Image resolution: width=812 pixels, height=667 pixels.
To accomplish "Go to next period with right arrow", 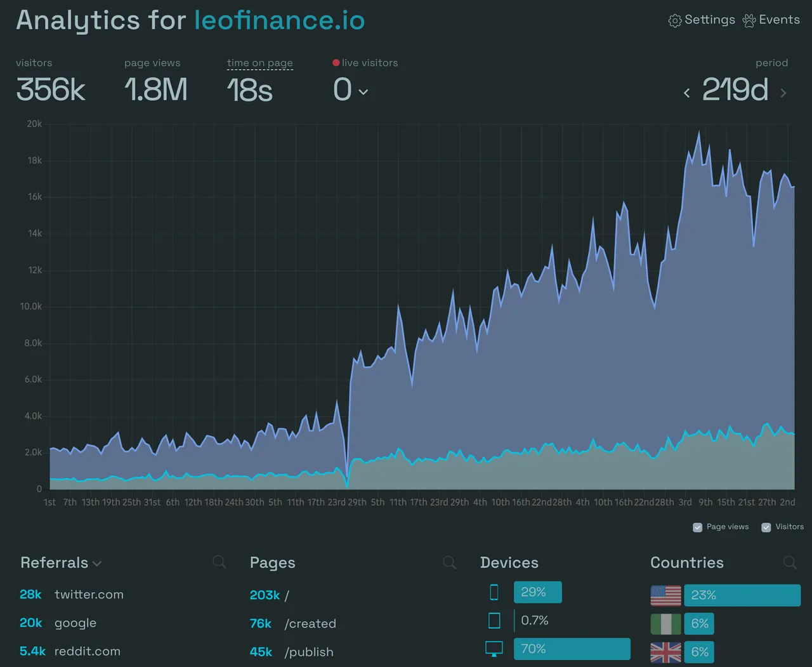I will click(x=783, y=93).
